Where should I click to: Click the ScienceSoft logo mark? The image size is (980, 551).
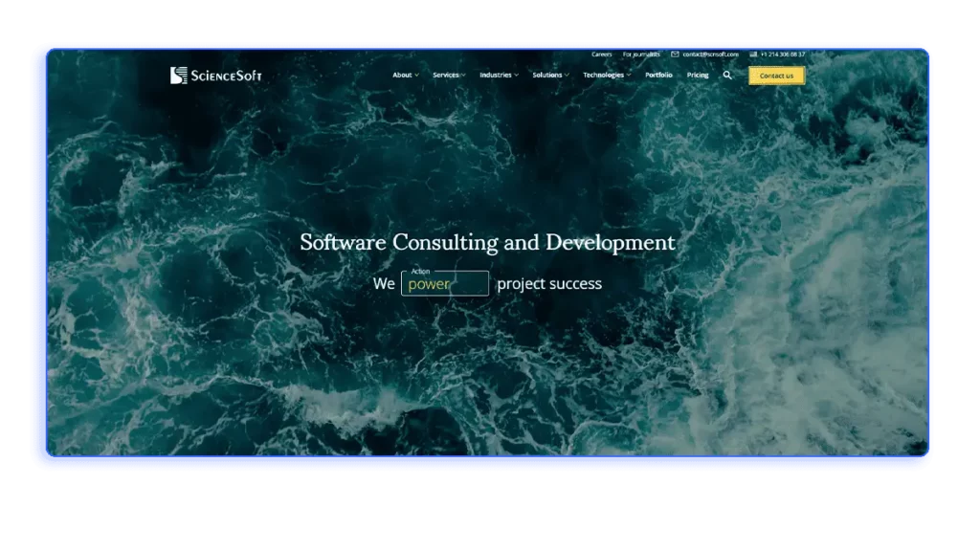[177, 74]
